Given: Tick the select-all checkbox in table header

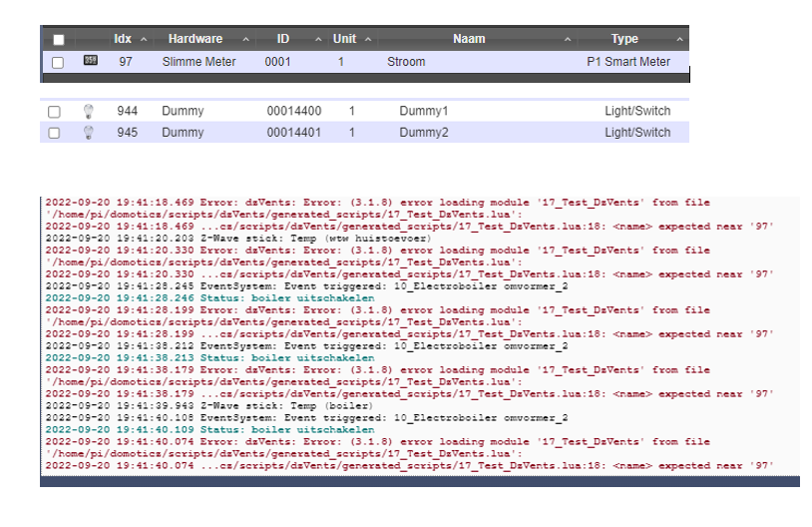Looking at the screenshot, I should tap(59, 39).
